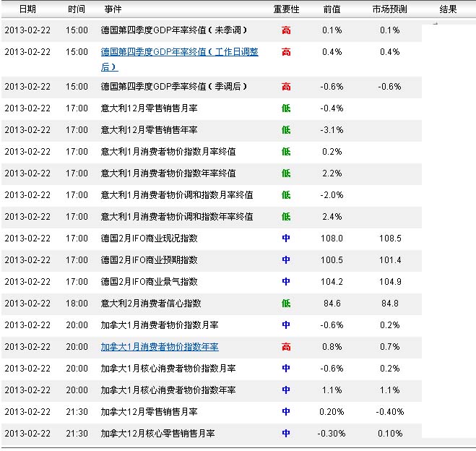Click previous value 84.6
The image size is (476, 451).
[x=332, y=304]
